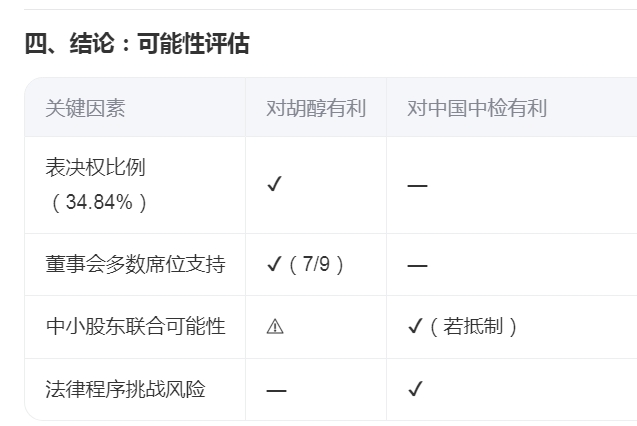Click the checkmark in 法律程序挑战风险 row
This screenshot has height=426, width=637.
pyautogui.click(x=415, y=389)
